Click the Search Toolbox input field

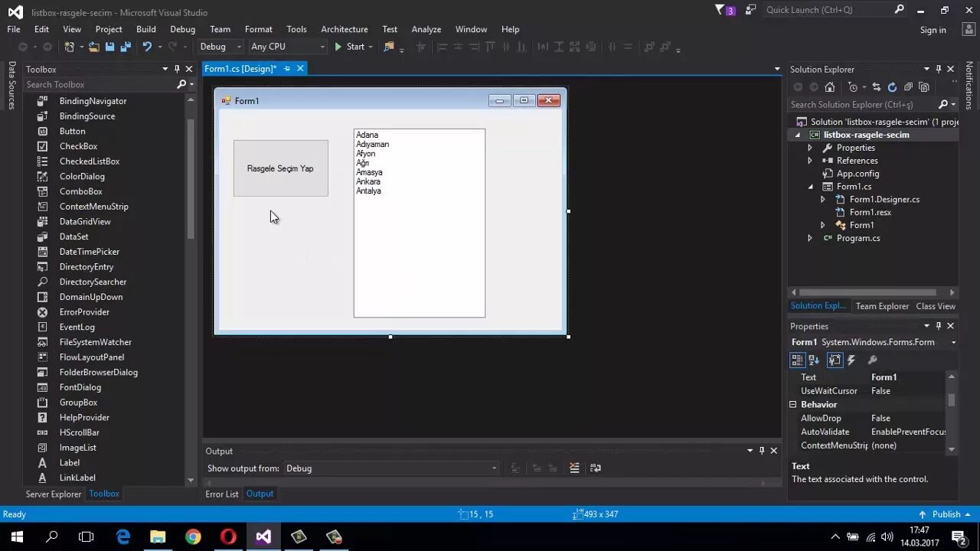coord(100,84)
